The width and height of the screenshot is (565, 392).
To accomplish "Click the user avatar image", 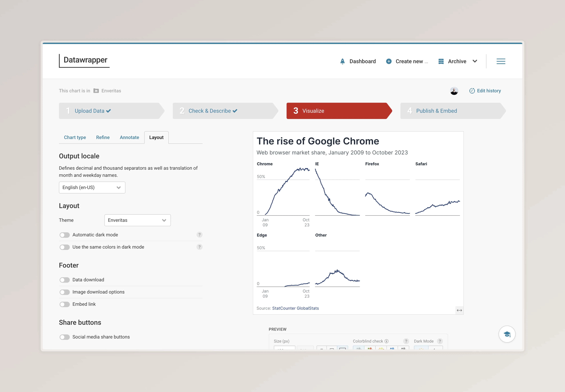I will pos(454,91).
